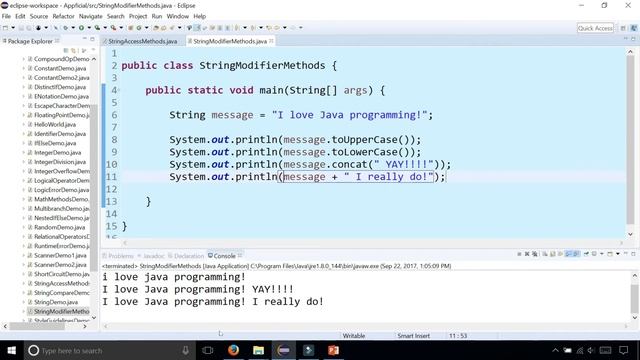The height and width of the screenshot is (360, 640).
Task: Click the Task View taskbar icon
Action: pos(208,350)
